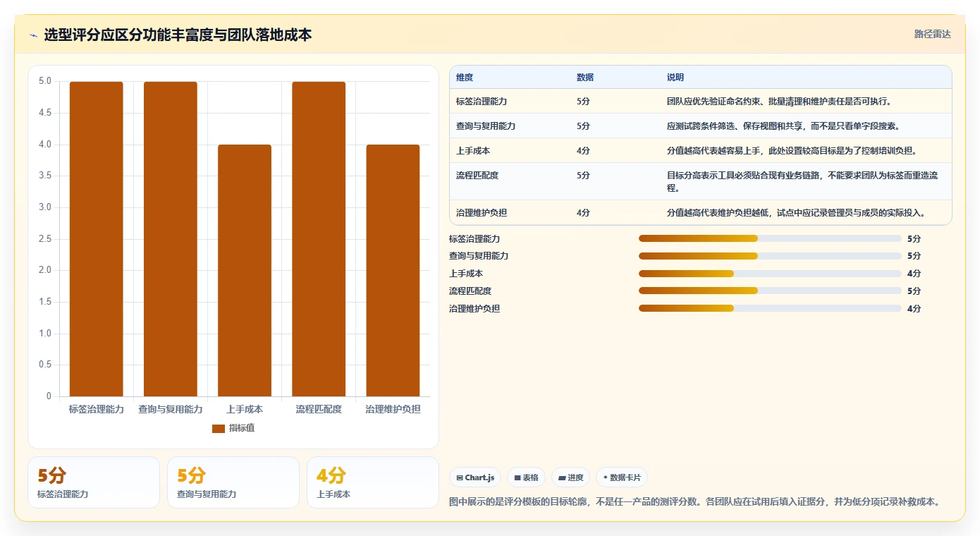Select the 数据卡片 chip
This screenshot has height=536, width=980.
click(621, 477)
